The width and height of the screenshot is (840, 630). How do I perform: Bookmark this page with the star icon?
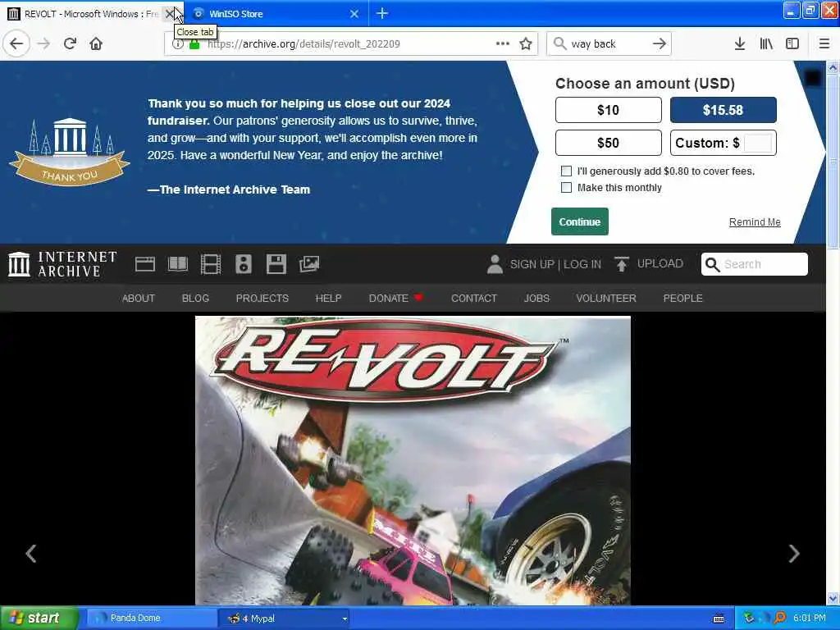pyautogui.click(x=526, y=44)
